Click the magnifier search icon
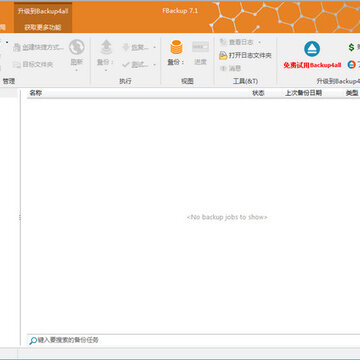360x360 pixels. click(33, 341)
